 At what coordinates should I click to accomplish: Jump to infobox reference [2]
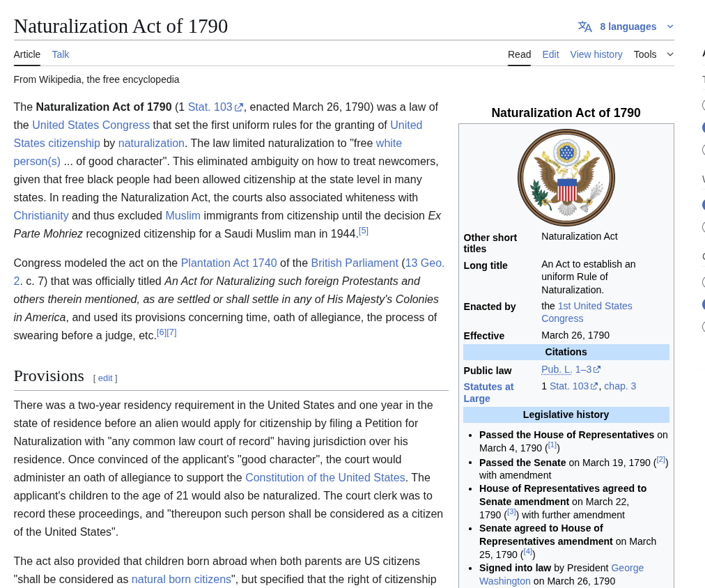pos(660,459)
